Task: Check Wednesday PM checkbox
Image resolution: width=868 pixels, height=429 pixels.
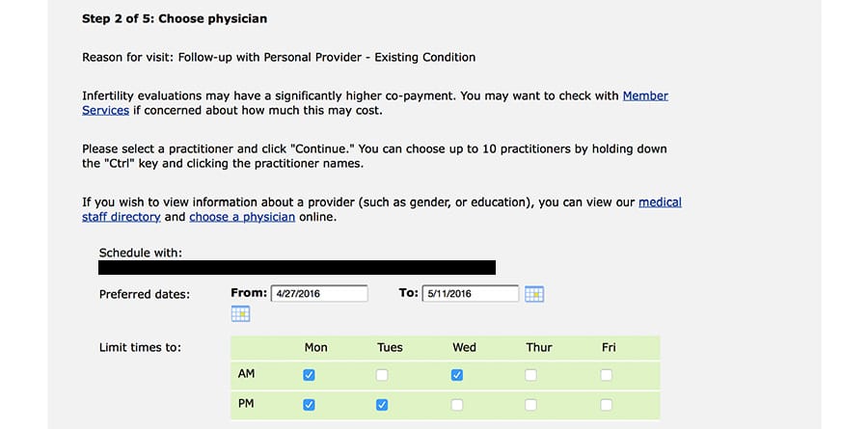Action: point(456,405)
